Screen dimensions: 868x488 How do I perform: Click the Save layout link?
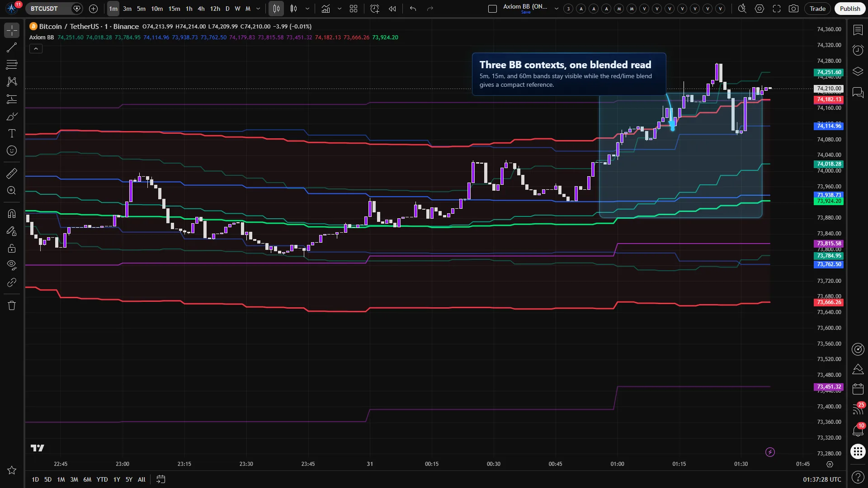(x=526, y=13)
